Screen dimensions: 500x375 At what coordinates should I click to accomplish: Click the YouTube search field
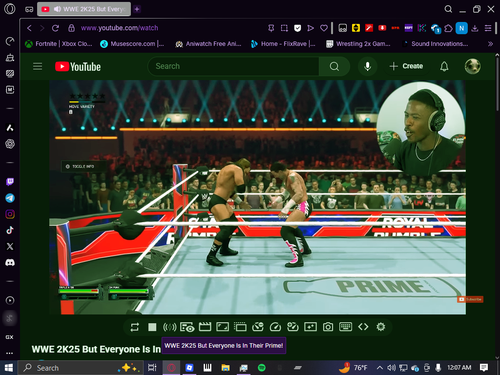pos(233,66)
